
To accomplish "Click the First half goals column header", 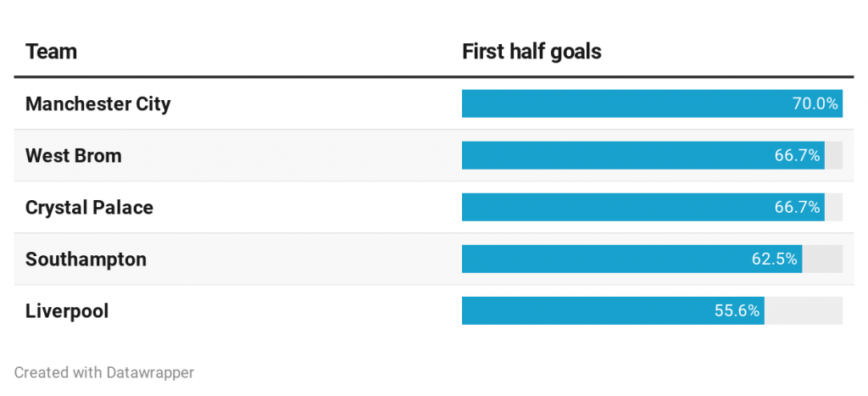I will point(531,52).
